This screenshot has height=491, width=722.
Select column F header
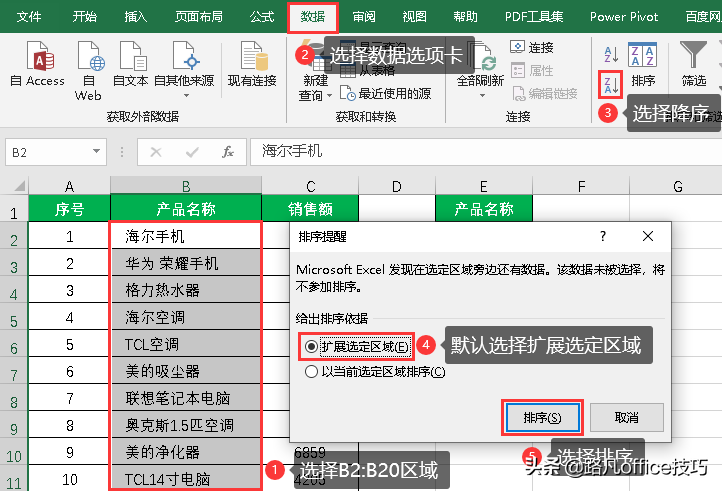point(581,186)
